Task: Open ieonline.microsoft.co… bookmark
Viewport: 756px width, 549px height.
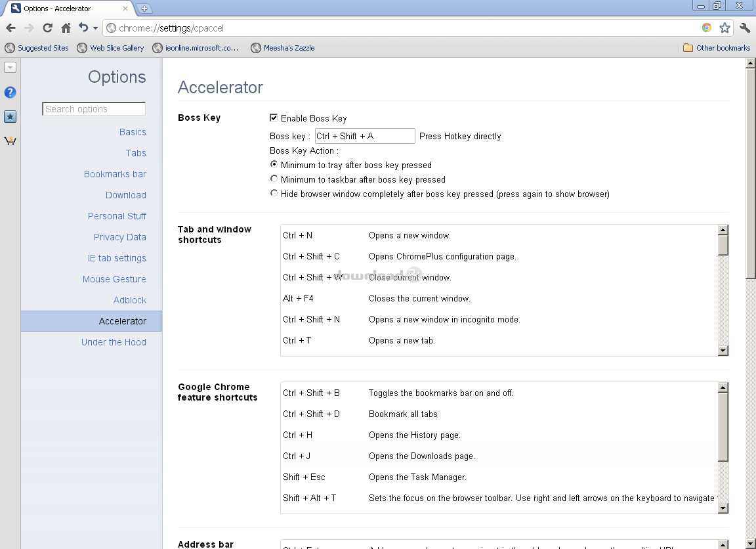Action: pyautogui.click(x=196, y=48)
